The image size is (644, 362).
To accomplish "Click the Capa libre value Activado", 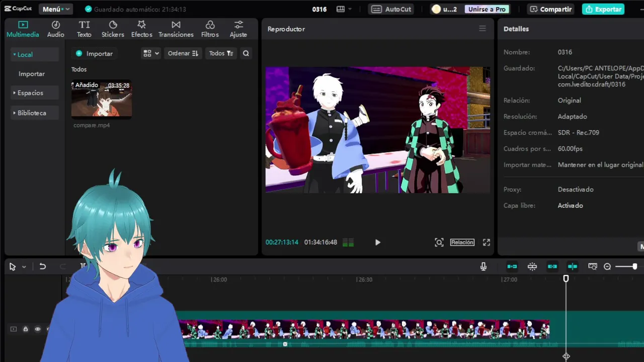I will 570,206.
